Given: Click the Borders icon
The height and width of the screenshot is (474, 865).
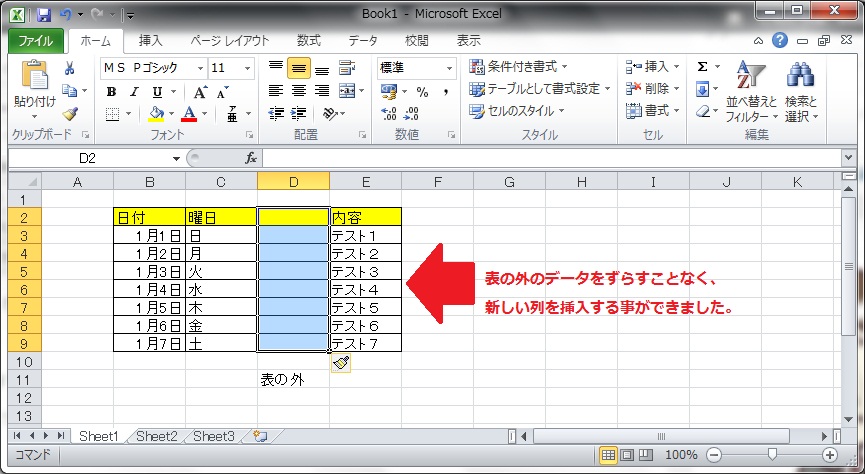Looking at the screenshot, I should pos(113,114).
